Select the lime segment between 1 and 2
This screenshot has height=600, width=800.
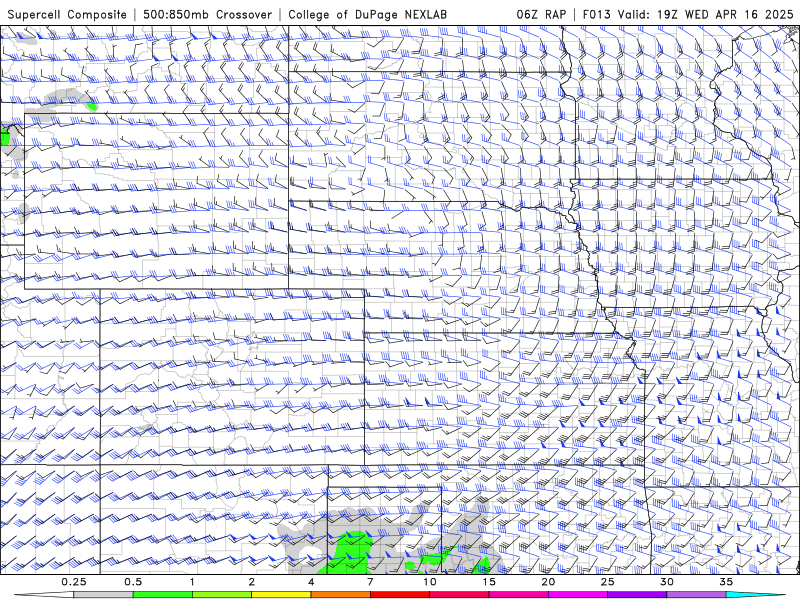click(222, 595)
